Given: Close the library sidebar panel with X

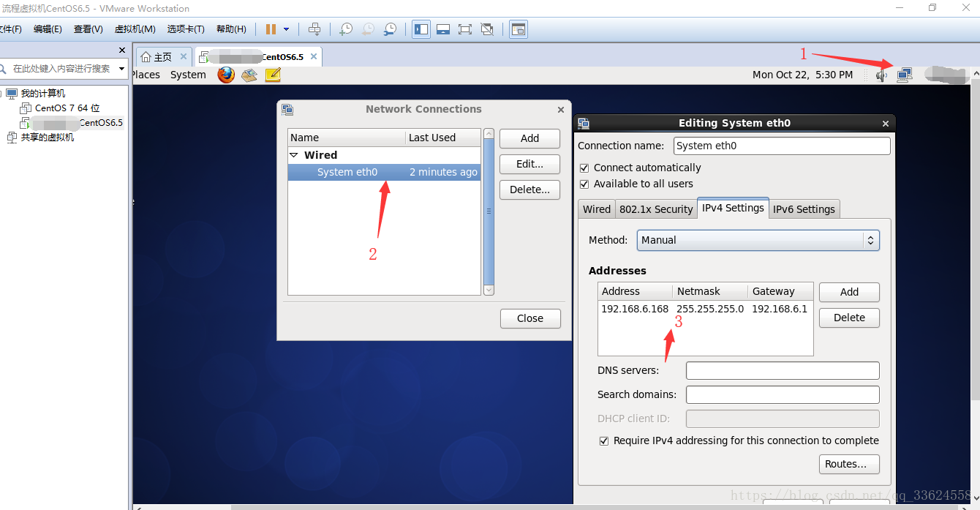Looking at the screenshot, I should [x=122, y=50].
